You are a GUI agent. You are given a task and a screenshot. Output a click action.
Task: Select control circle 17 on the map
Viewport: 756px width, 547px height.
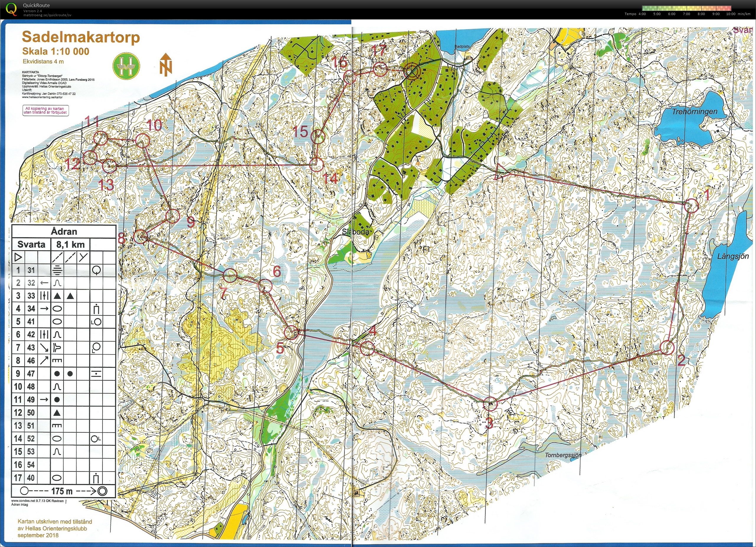click(x=380, y=69)
